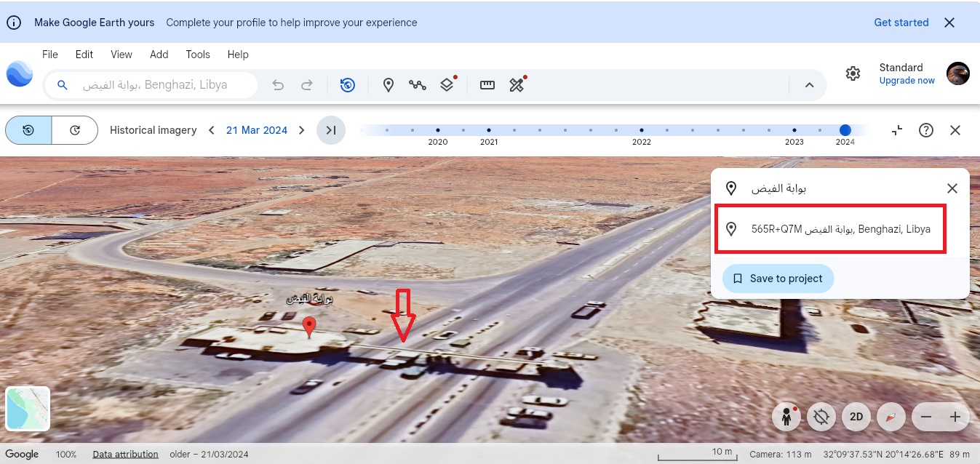Open the Edit menu
The image size is (980, 464).
(x=84, y=55)
